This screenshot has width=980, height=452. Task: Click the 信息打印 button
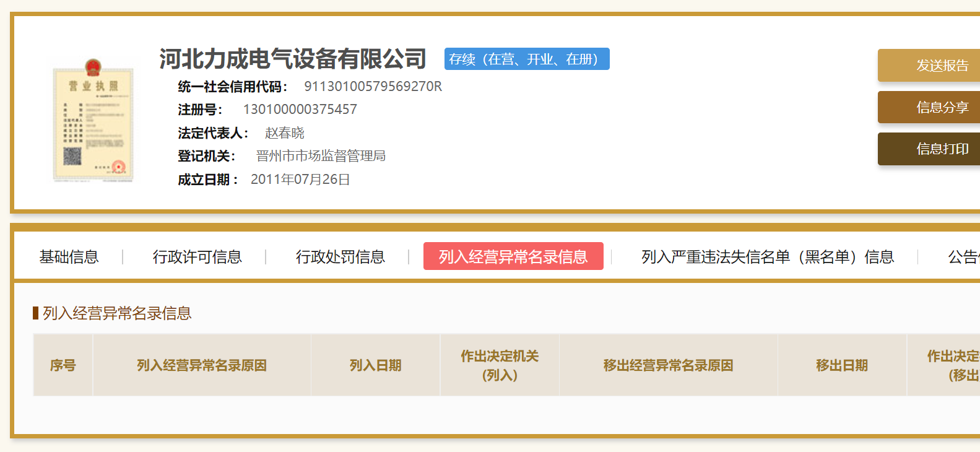pyautogui.click(x=929, y=149)
